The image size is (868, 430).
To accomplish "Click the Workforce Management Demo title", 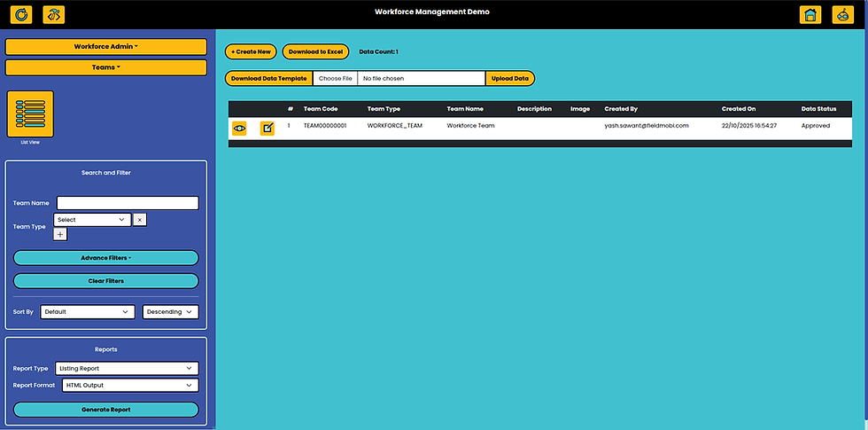I will click(x=432, y=12).
